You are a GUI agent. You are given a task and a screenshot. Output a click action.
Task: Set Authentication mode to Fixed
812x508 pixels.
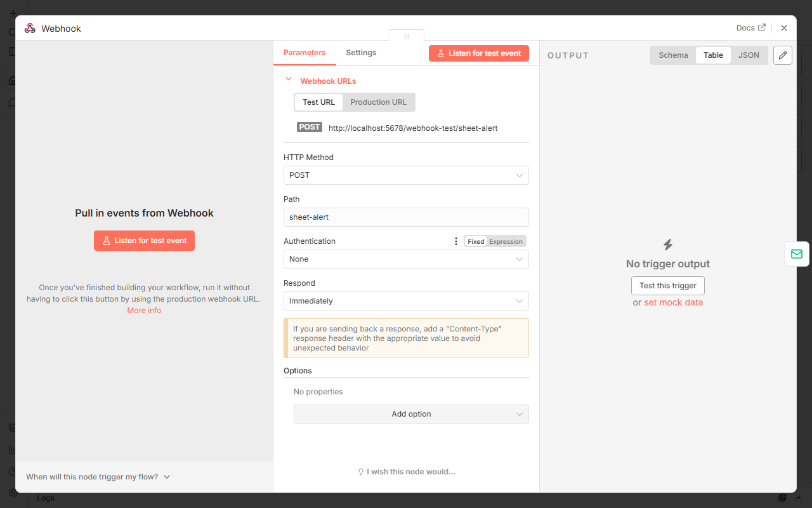(476, 241)
